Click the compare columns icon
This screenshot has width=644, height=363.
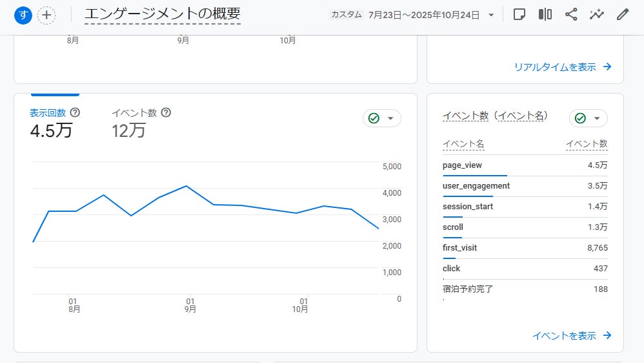pos(545,14)
